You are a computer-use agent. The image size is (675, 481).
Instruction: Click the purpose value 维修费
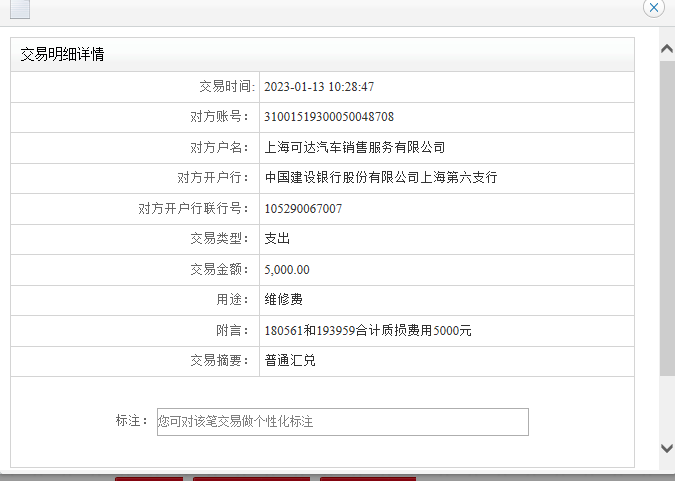(x=283, y=300)
